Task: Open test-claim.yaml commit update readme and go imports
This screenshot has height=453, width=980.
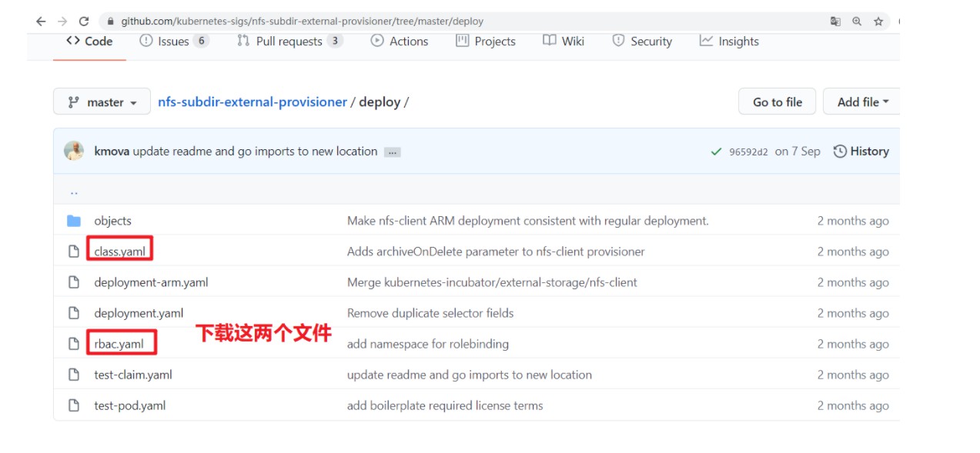Action: [x=470, y=375]
